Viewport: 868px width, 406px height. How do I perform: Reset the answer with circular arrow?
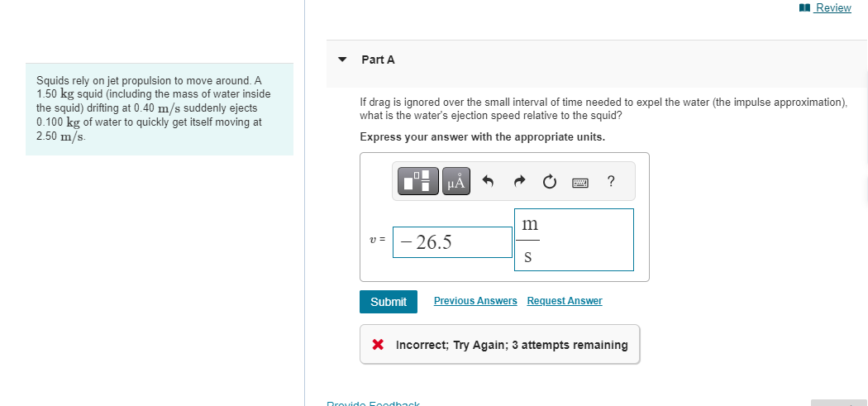pyautogui.click(x=549, y=181)
